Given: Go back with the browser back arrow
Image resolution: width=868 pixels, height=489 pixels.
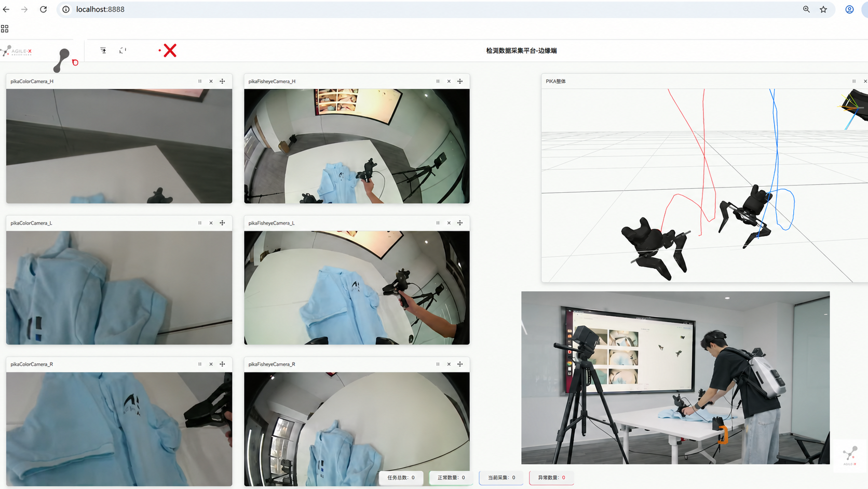Looking at the screenshot, I should pyautogui.click(x=6, y=9).
